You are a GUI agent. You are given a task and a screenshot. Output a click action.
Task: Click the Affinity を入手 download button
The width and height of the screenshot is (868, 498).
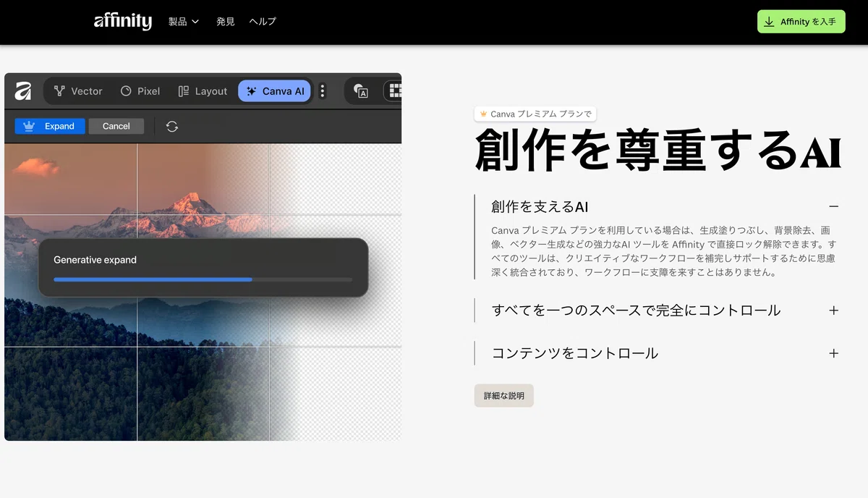[801, 22]
